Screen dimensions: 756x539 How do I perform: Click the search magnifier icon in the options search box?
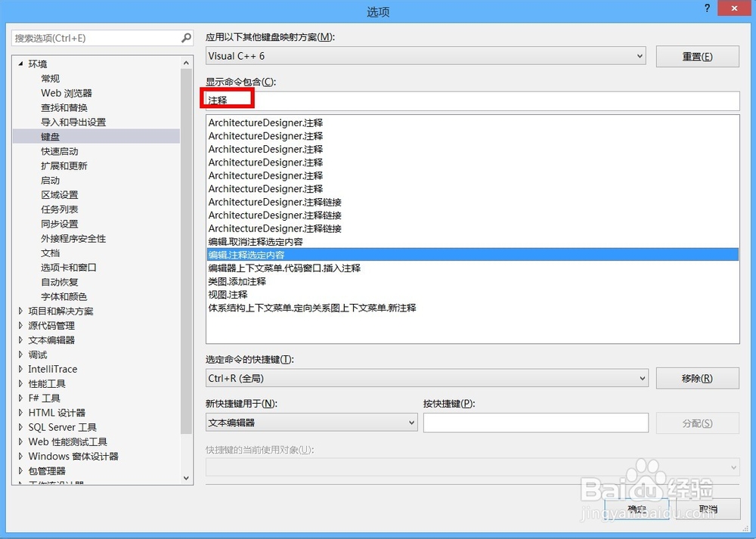point(186,38)
